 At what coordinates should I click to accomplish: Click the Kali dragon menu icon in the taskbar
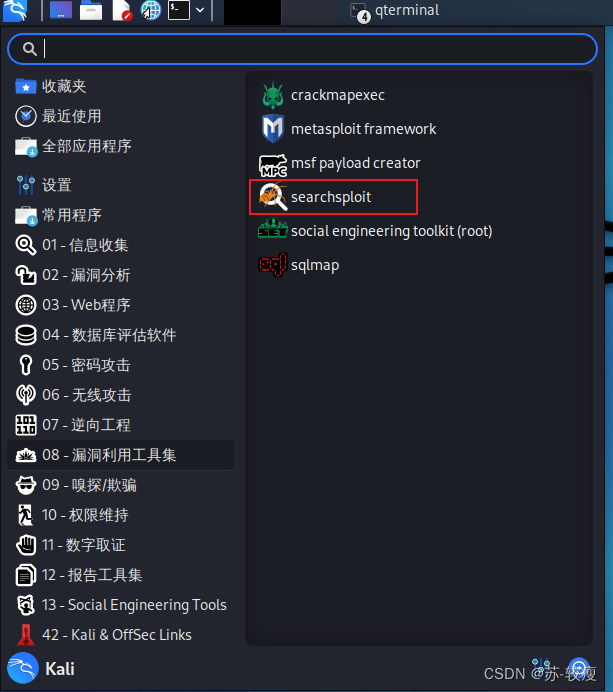coord(15,10)
